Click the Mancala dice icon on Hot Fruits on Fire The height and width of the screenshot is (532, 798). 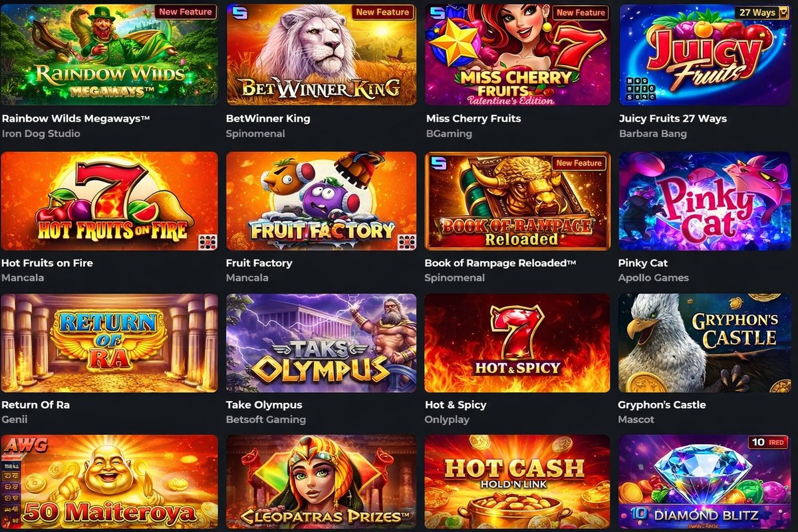(x=207, y=241)
